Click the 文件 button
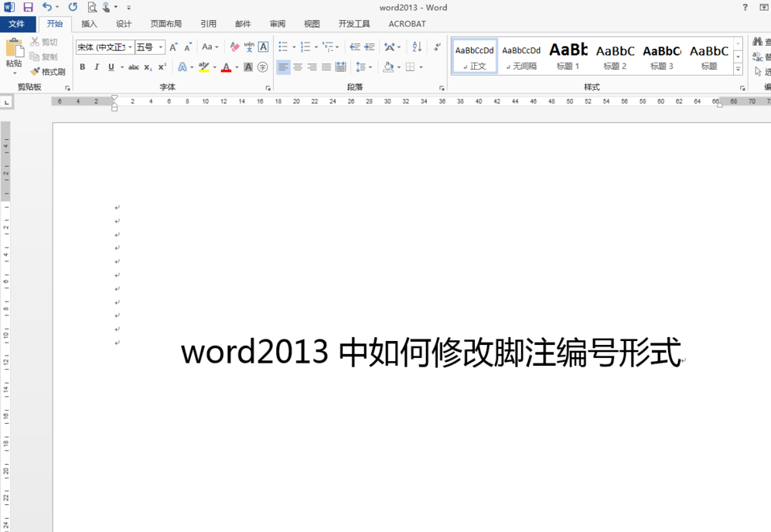This screenshot has height=532, width=771. tap(17, 24)
